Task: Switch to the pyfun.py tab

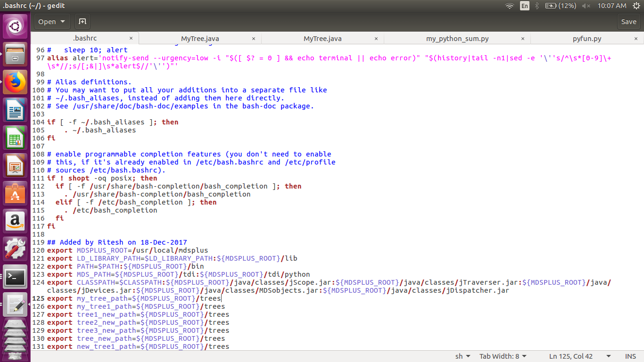Action: pyautogui.click(x=586, y=38)
